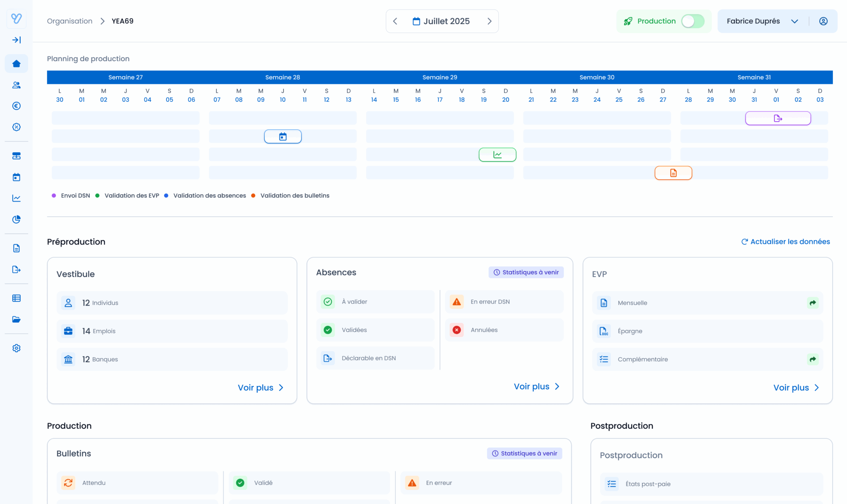Click the orange bulletins validation marker
847x504 pixels.
point(673,173)
